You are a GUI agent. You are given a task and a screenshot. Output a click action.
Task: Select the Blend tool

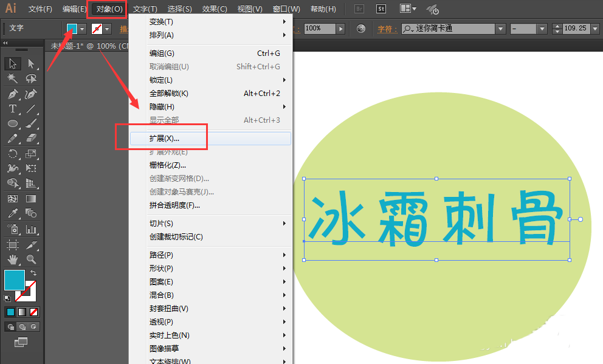pyautogui.click(x=31, y=213)
